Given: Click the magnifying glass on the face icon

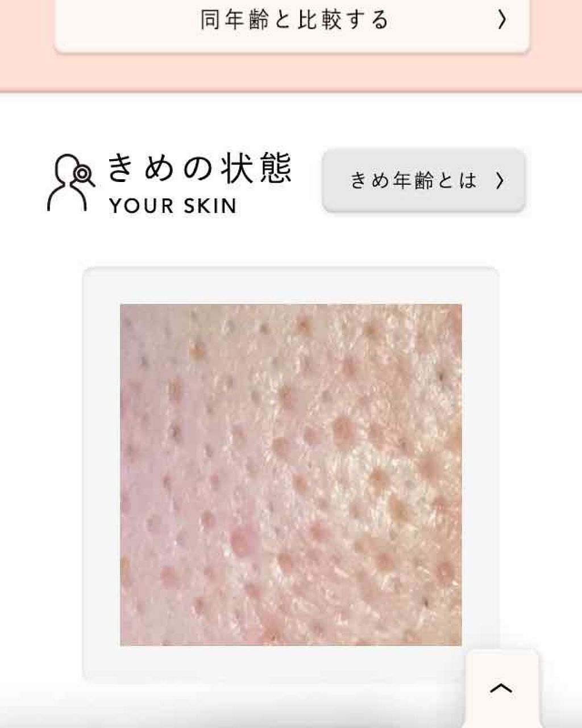Looking at the screenshot, I should click(84, 173).
